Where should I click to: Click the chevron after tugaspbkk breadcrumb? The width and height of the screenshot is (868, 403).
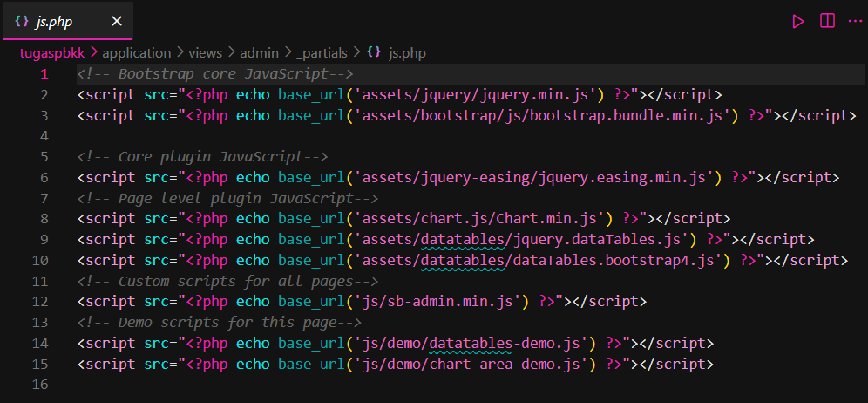(93, 53)
